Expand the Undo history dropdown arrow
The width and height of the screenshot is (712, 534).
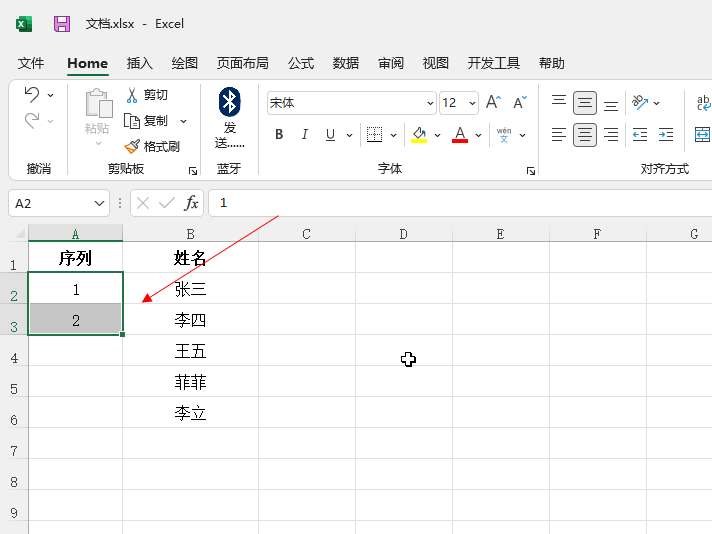pyautogui.click(x=50, y=95)
